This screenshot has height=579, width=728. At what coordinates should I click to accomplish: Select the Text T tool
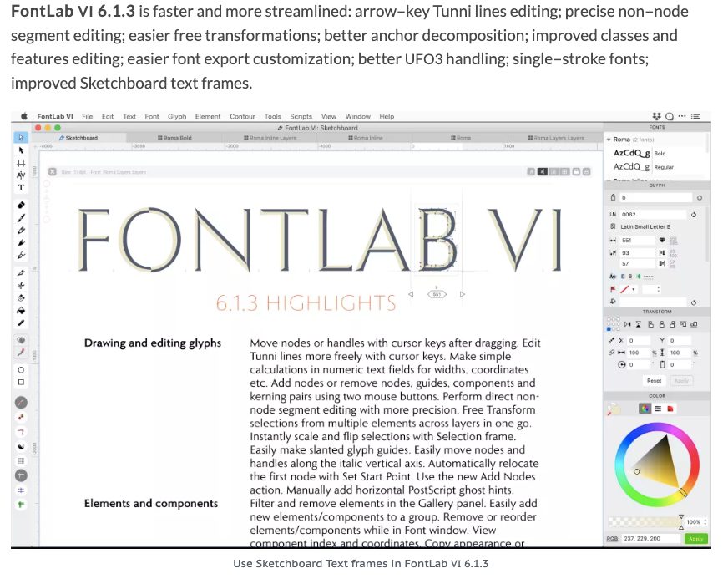(21, 188)
